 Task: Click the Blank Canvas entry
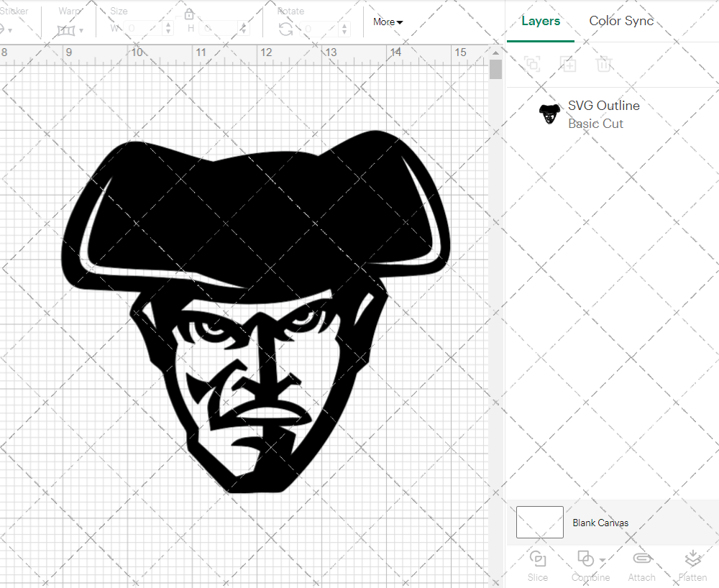600,523
